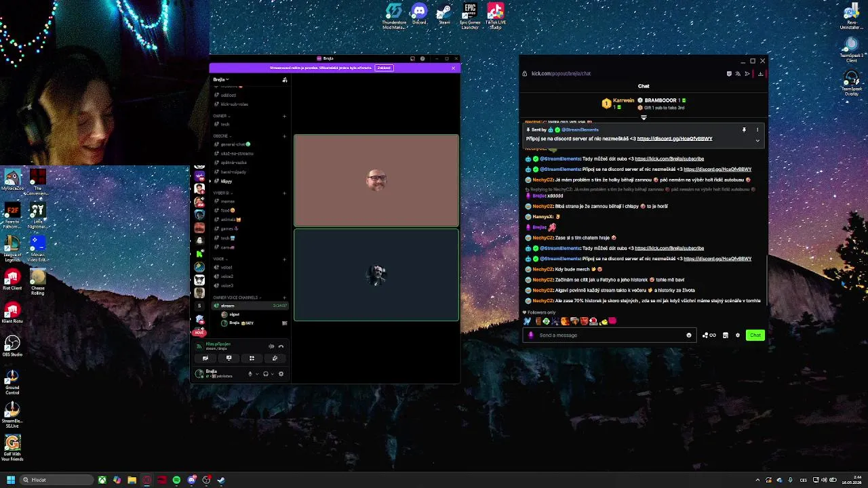868x488 pixels.
Task: Toggle microphone mute in Discord user bar
Action: click(250, 373)
